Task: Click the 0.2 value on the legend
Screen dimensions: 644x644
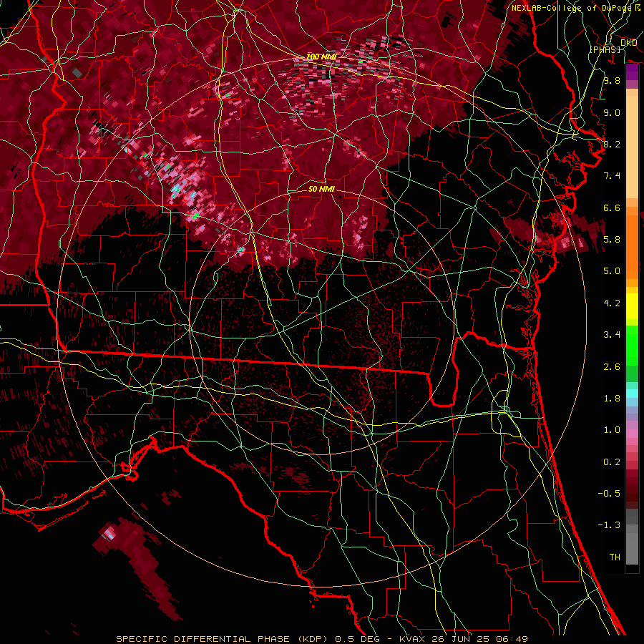Action: [x=612, y=462]
